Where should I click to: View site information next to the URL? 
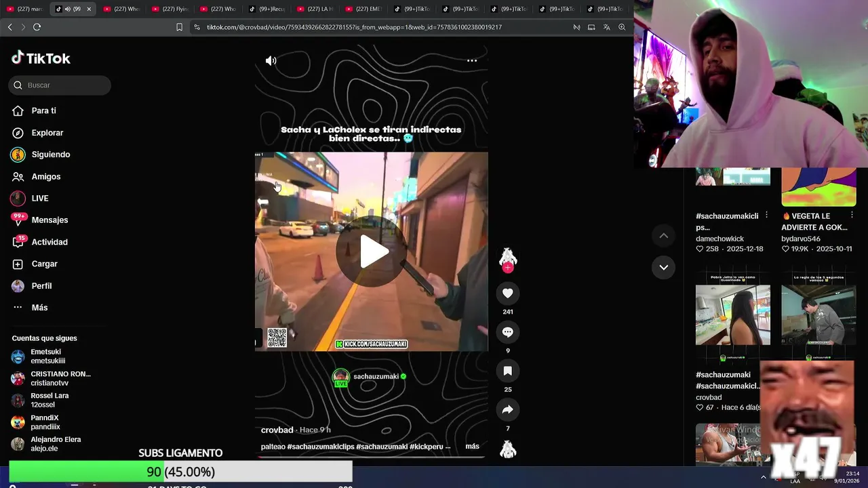(x=197, y=27)
